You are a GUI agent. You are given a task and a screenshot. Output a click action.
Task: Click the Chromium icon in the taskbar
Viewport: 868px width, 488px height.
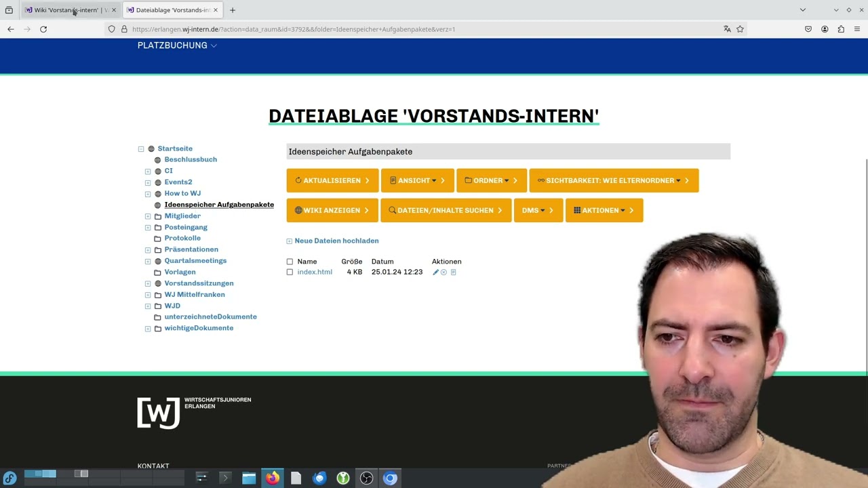tap(390, 479)
